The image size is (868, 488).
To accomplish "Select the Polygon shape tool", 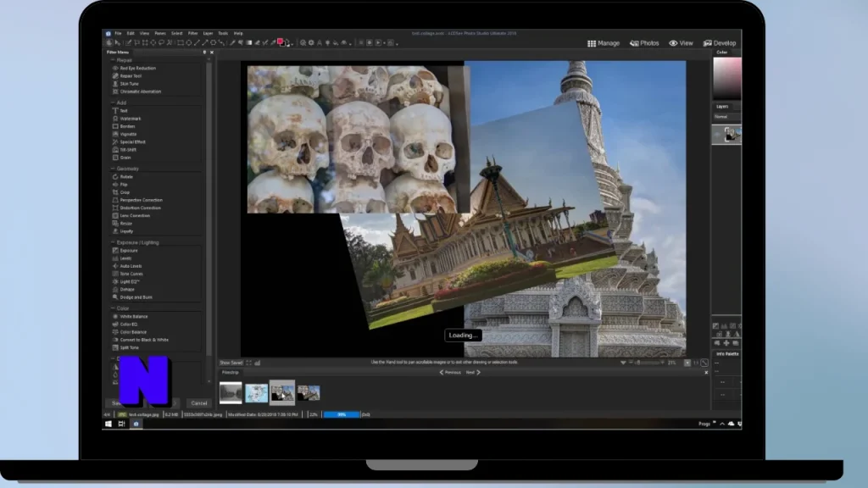I will (213, 42).
